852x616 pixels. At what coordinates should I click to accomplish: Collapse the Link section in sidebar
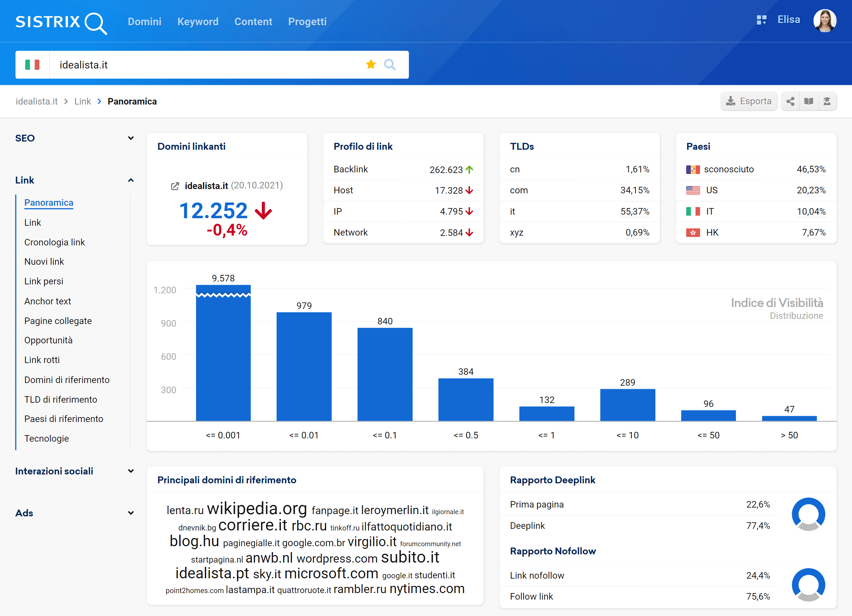pyautogui.click(x=130, y=180)
